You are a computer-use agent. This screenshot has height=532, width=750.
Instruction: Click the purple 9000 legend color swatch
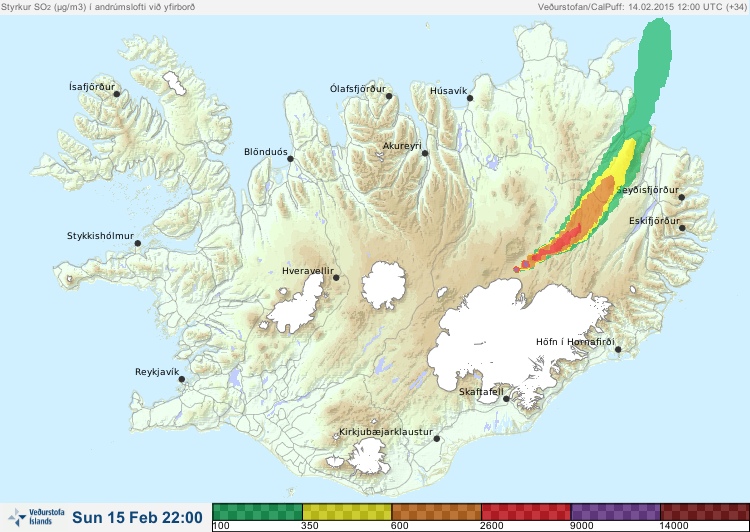pos(615,512)
